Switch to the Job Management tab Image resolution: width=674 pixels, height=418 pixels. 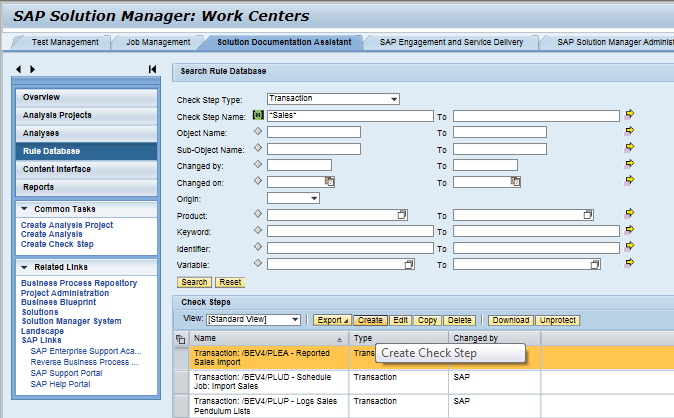(x=158, y=42)
